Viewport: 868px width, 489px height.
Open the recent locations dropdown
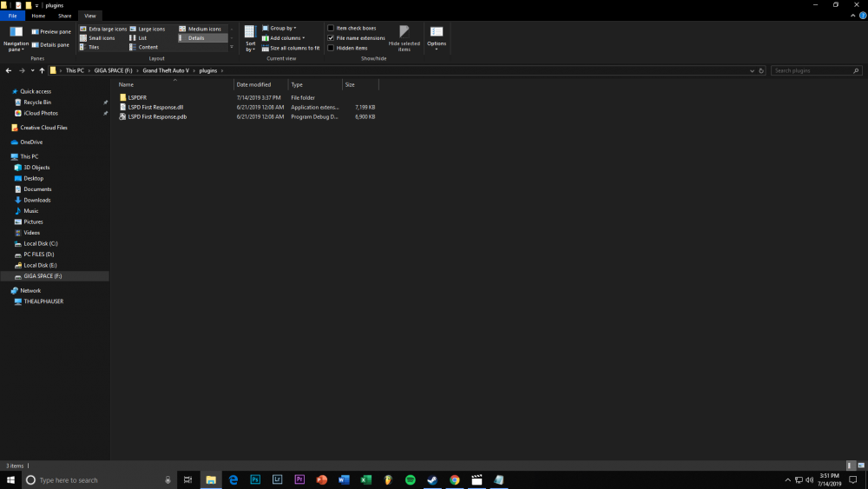pos(33,71)
